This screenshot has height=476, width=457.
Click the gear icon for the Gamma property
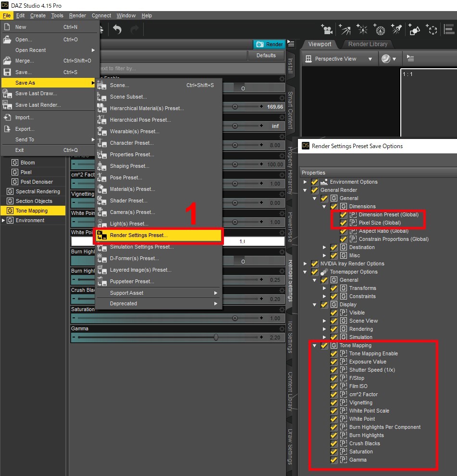pyautogui.click(x=282, y=328)
